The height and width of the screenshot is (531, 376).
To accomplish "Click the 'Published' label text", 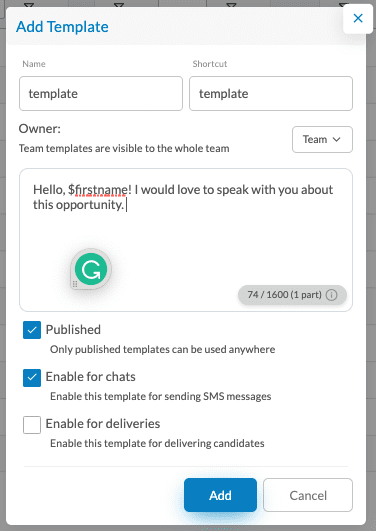I will [73, 330].
